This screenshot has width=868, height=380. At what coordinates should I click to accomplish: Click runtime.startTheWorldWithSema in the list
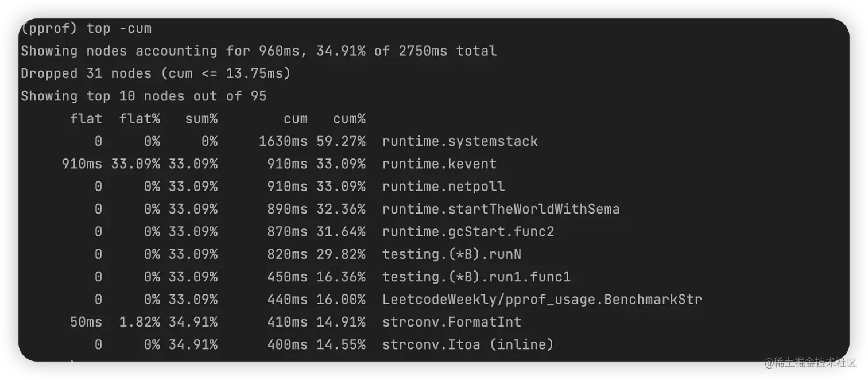point(501,209)
